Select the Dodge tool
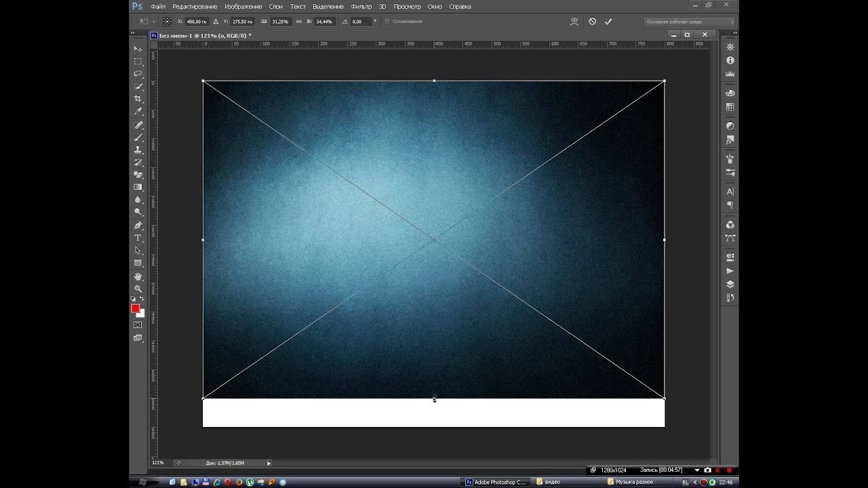 pos(138,211)
